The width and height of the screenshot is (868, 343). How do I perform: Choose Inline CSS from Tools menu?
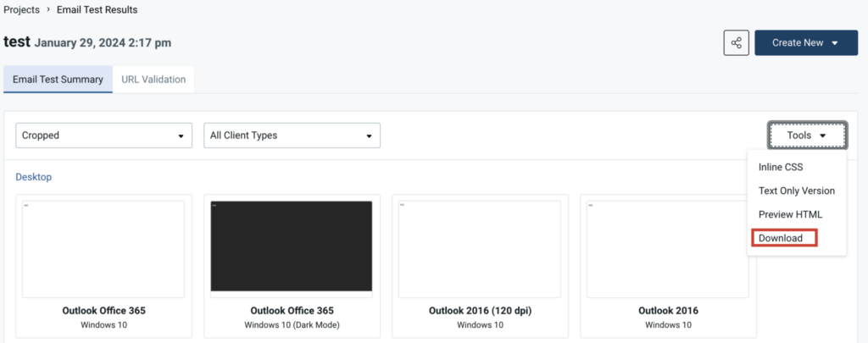click(x=781, y=167)
